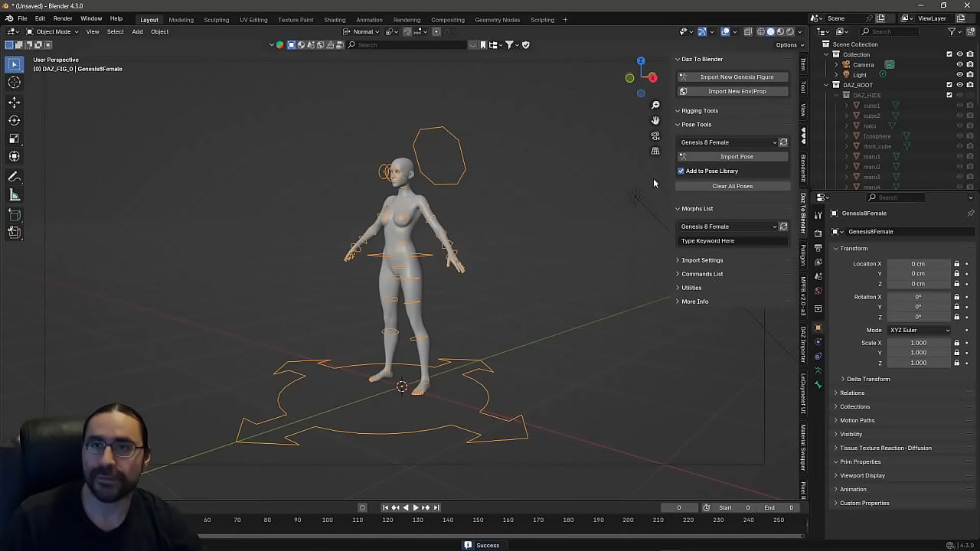980x551 pixels.
Task: Open the Render menu
Action: click(63, 18)
